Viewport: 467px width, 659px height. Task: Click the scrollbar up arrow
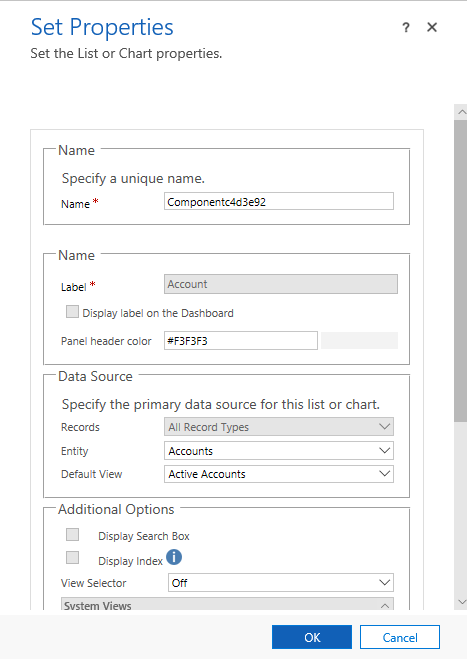pos(462,112)
